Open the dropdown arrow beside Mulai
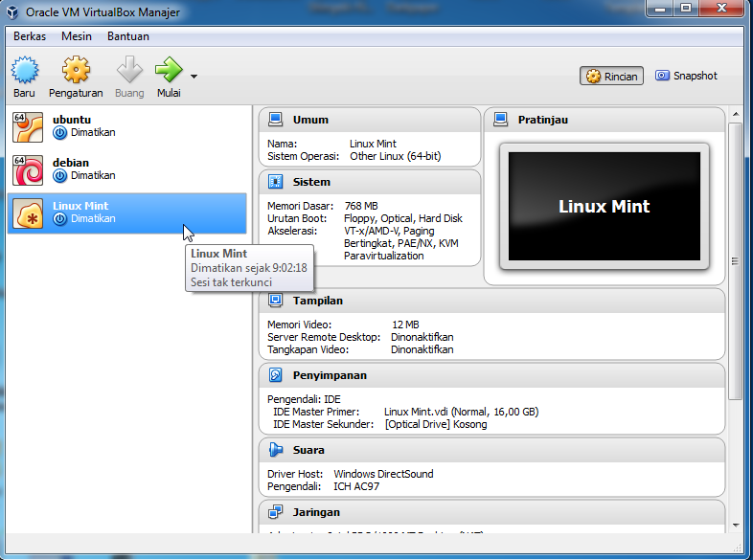This screenshot has width=753, height=560. pyautogui.click(x=194, y=77)
